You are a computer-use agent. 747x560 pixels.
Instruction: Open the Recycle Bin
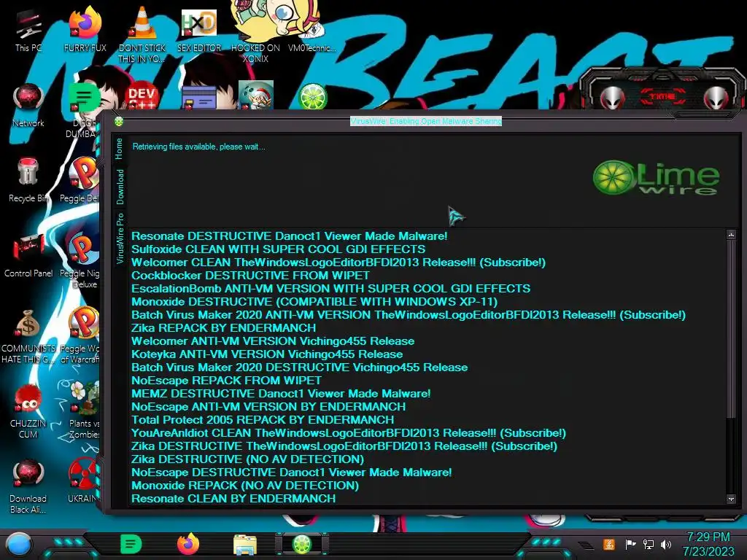click(x=28, y=181)
